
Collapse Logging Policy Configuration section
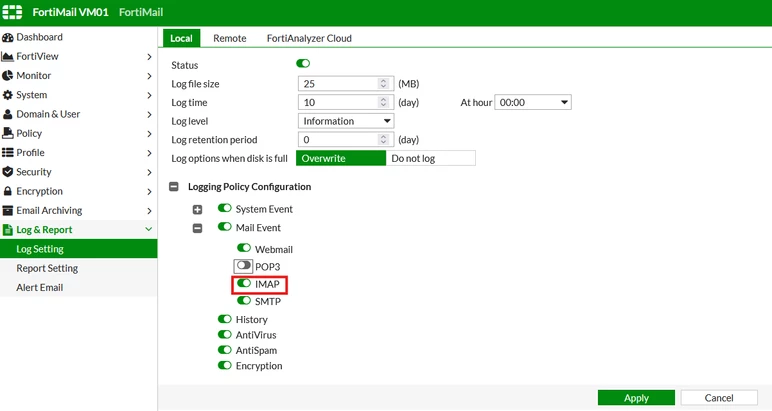174,187
